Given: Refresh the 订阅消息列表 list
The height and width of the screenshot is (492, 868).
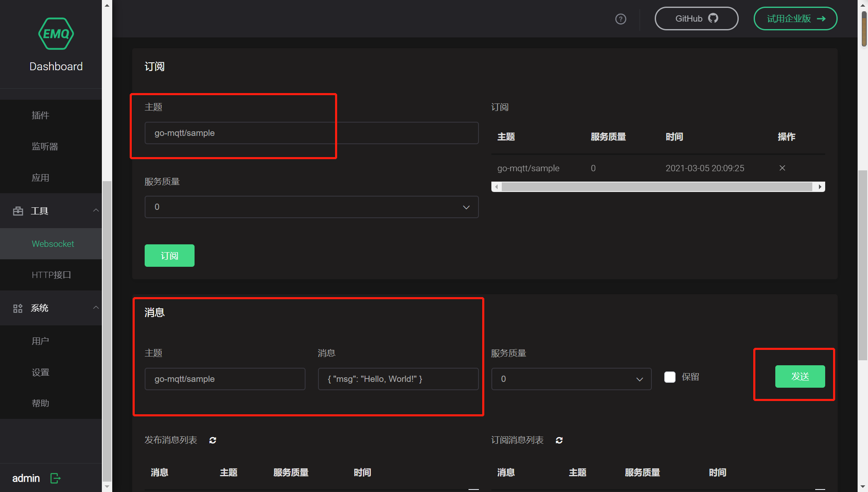Looking at the screenshot, I should (x=559, y=440).
